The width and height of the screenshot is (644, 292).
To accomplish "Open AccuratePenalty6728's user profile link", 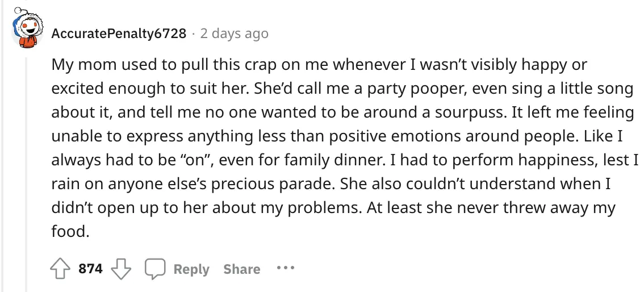I will click(119, 34).
